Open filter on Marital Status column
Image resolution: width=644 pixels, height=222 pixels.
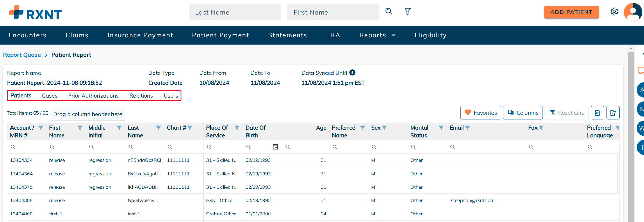tap(441, 128)
